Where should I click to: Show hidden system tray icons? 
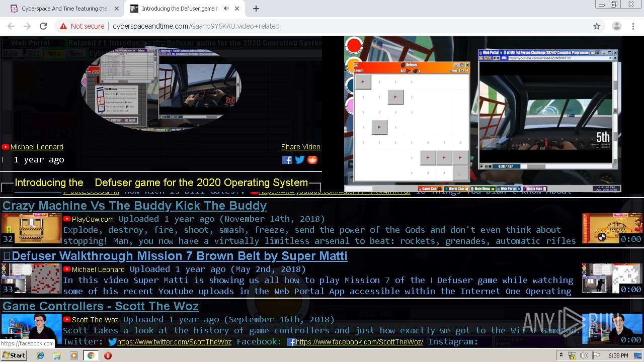click(x=561, y=355)
